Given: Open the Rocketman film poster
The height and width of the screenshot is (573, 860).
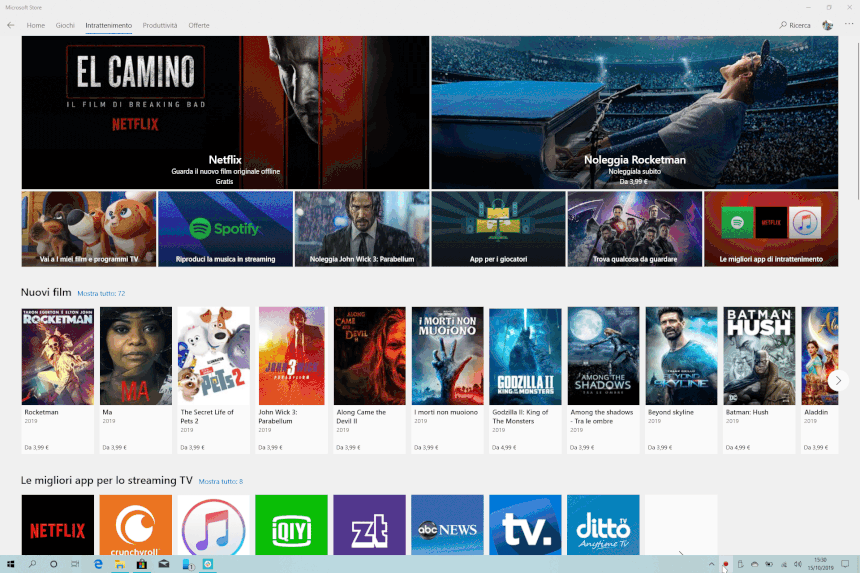Looking at the screenshot, I should tap(58, 356).
